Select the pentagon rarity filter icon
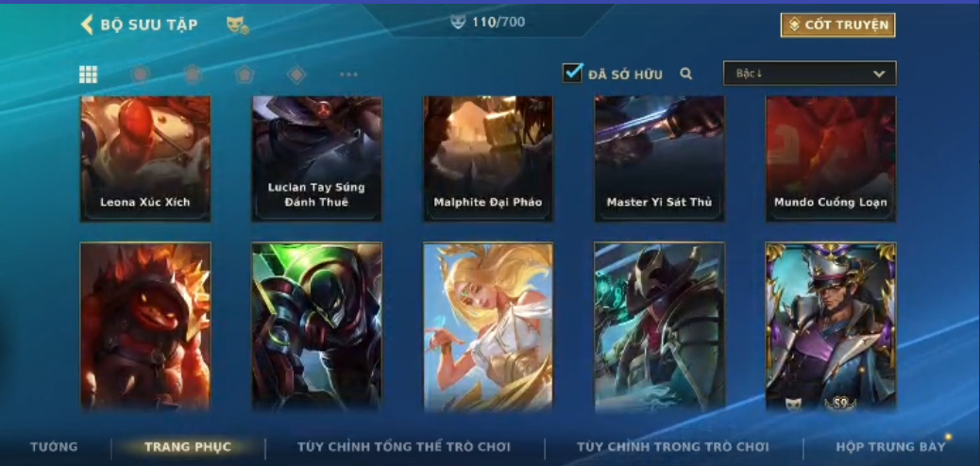 [x=245, y=75]
